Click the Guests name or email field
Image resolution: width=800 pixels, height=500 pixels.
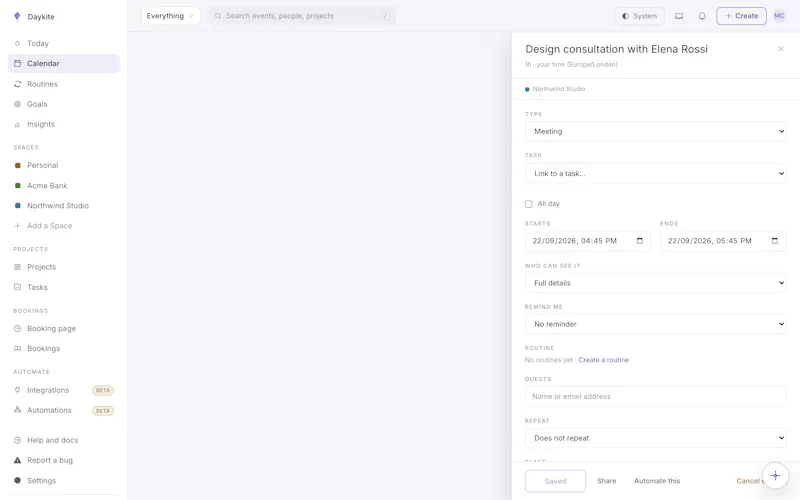(655, 396)
